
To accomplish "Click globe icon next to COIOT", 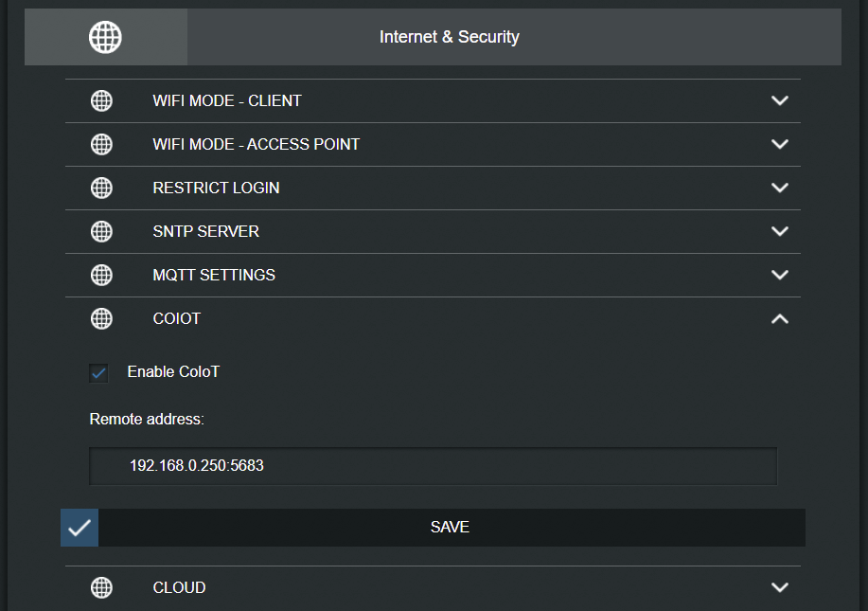I will pos(101,318).
